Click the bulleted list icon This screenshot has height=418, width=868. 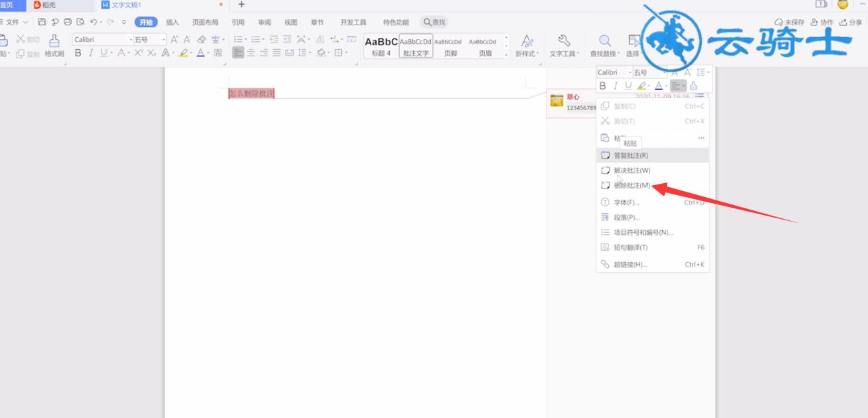pos(238,40)
